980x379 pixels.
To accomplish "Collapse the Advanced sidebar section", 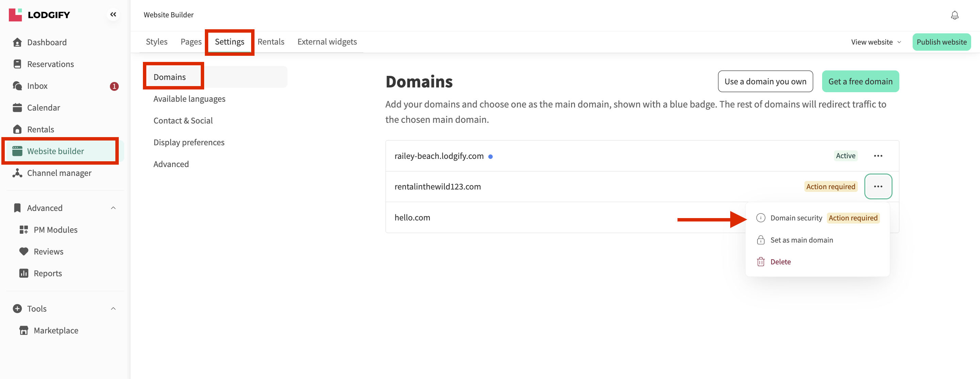I will click(113, 208).
